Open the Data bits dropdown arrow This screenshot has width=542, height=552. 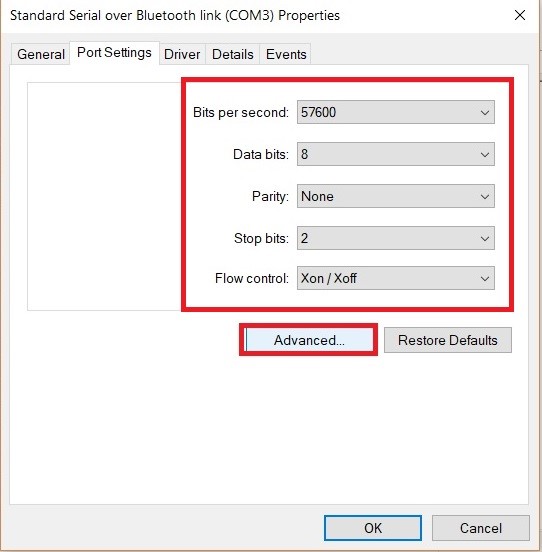(485, 155)
